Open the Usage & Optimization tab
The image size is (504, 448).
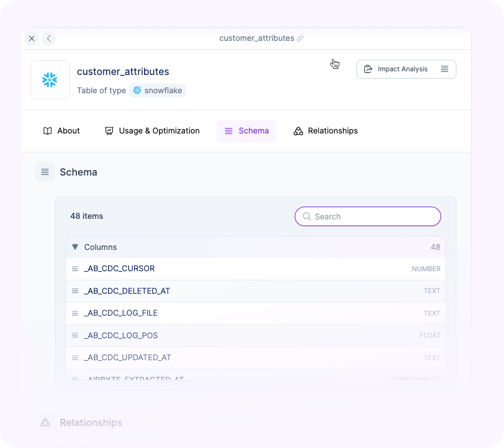pyautogui.click(x=153, y=131)
